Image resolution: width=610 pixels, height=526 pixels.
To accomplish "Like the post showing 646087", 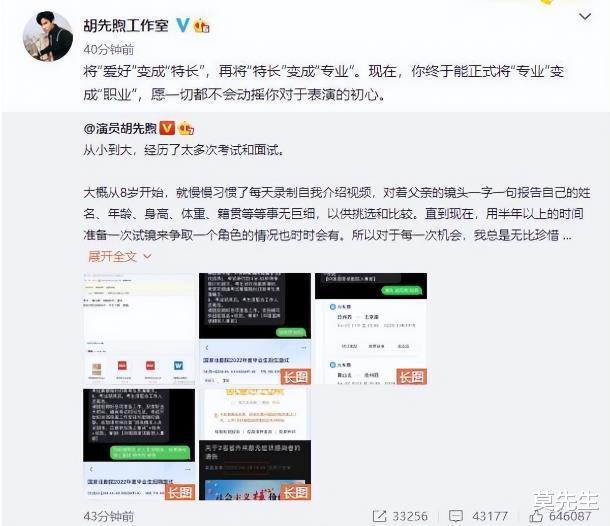I will 536,516.
